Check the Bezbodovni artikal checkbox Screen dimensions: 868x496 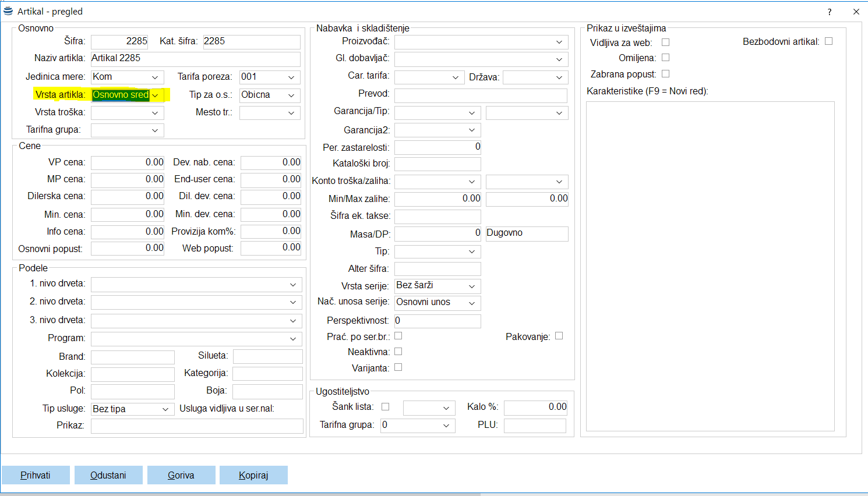828,41
